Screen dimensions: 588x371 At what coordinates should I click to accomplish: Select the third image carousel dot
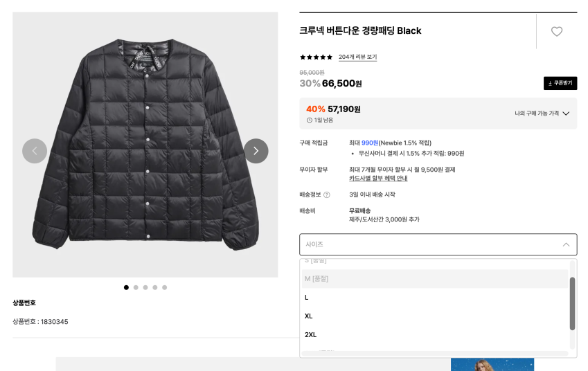[145, 287]
